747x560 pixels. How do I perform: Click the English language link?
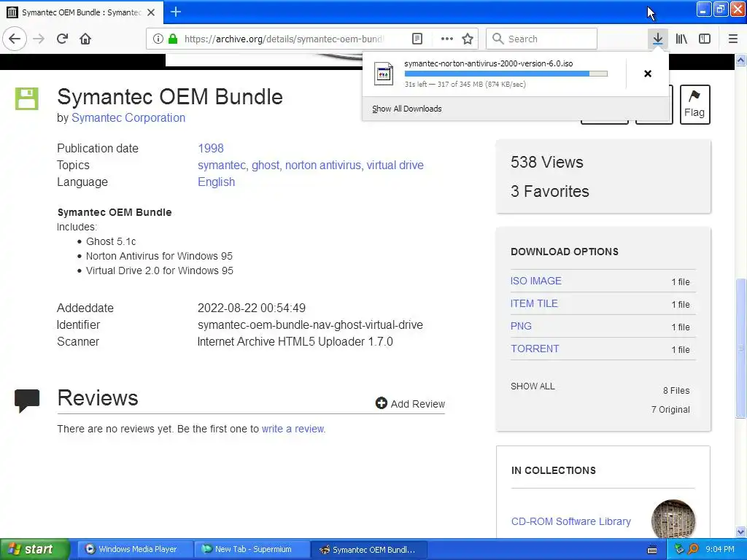216,182
